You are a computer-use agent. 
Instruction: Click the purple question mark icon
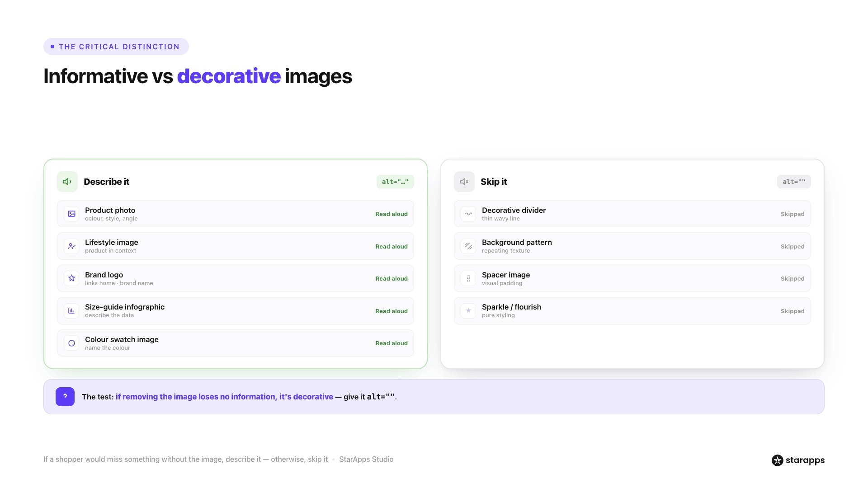coord(65,397)
